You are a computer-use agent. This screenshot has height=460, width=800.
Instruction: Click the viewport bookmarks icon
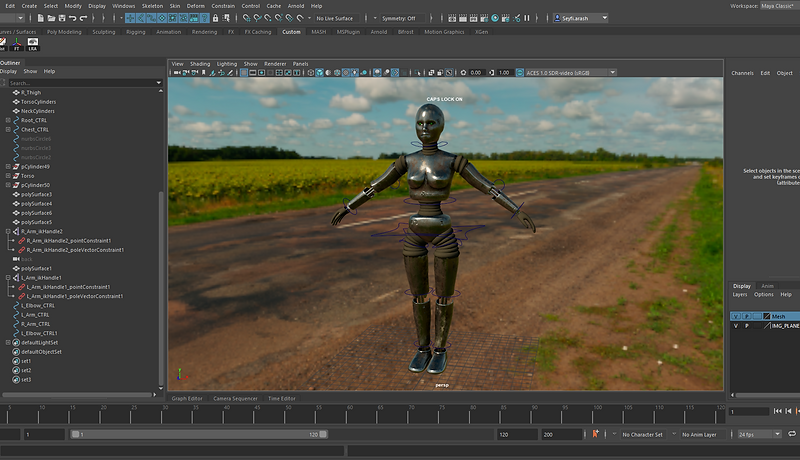204,72
